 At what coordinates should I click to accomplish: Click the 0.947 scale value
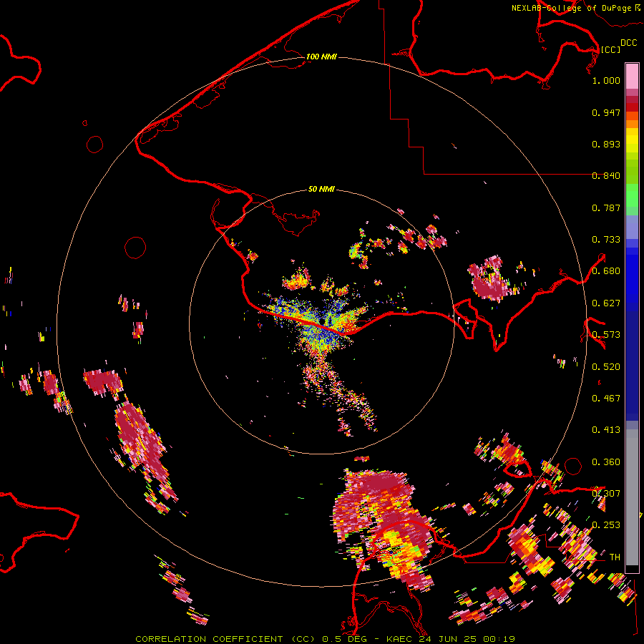tap(606, 112)
